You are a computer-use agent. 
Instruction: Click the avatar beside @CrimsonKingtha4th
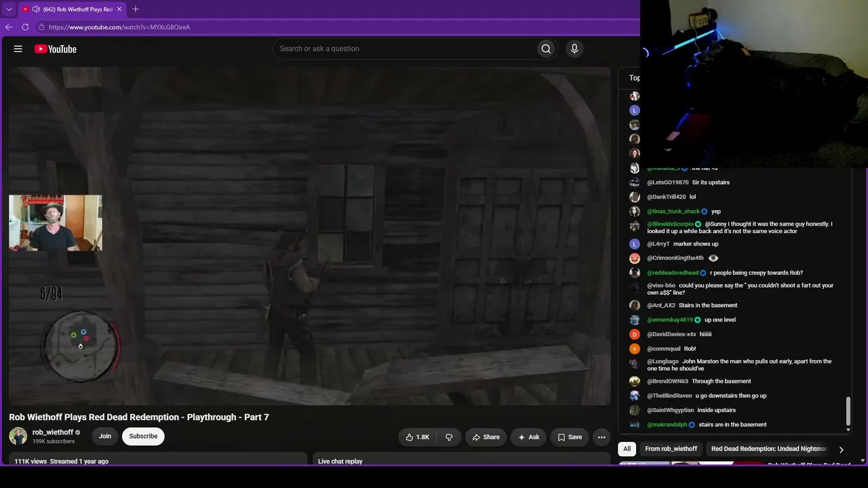[x=635, y=258]
